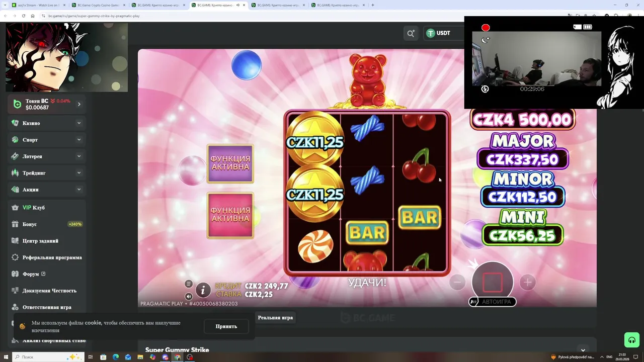The width and height of the screenshot is (644, 362).
Task: Toggle the Автоигра autoplay button
Action: pyautogui.click(x=492, y=302)
